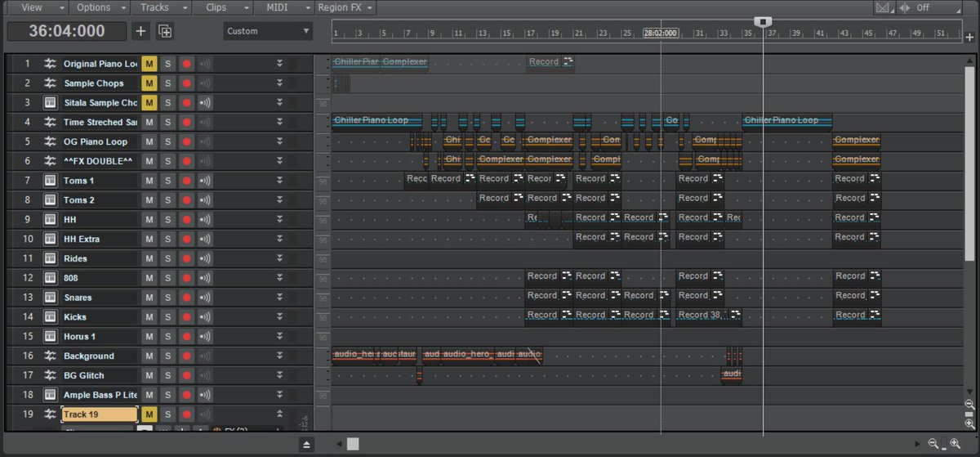Open the Tracks menu

(161, 7)
